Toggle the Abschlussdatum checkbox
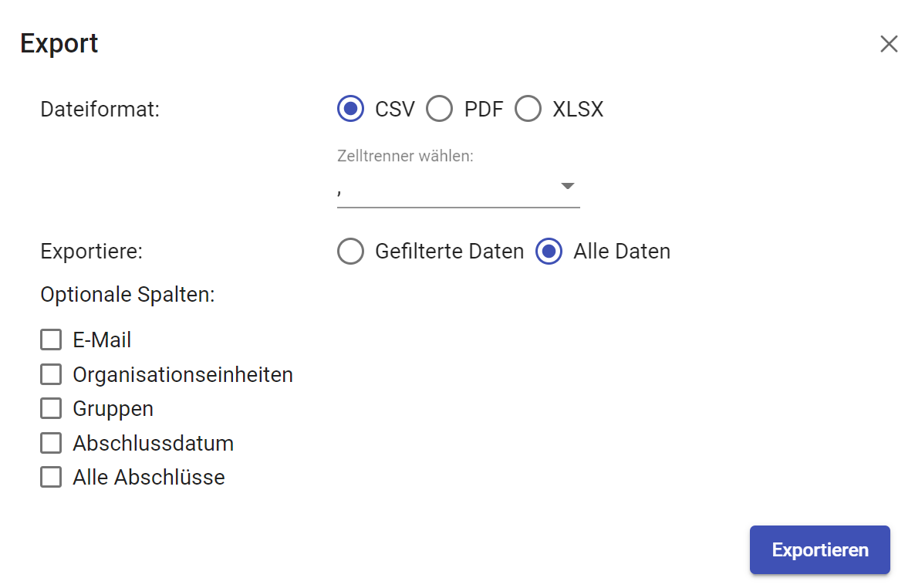Image resolution: width=915 pixels, height=588 pixels. [51, 443]
